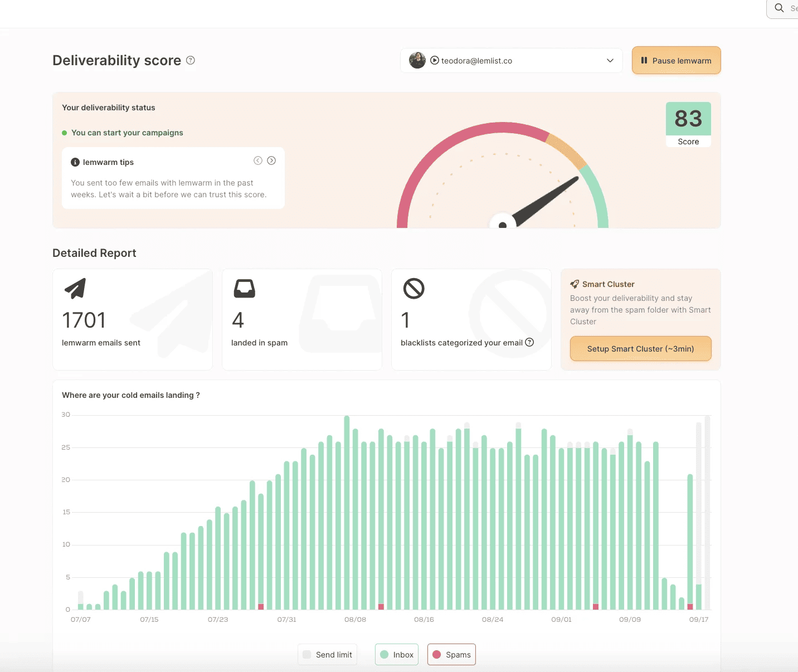
Task: Click Setup Smart Cluster (~3min) button
Action: pyautogui.click(x=640, y=349)
